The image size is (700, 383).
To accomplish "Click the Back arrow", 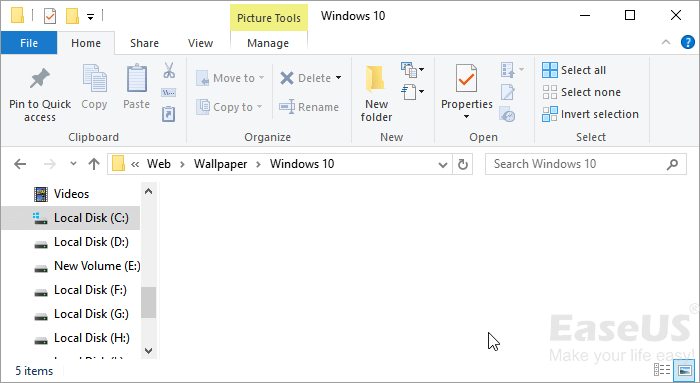I will coord(20,164).
